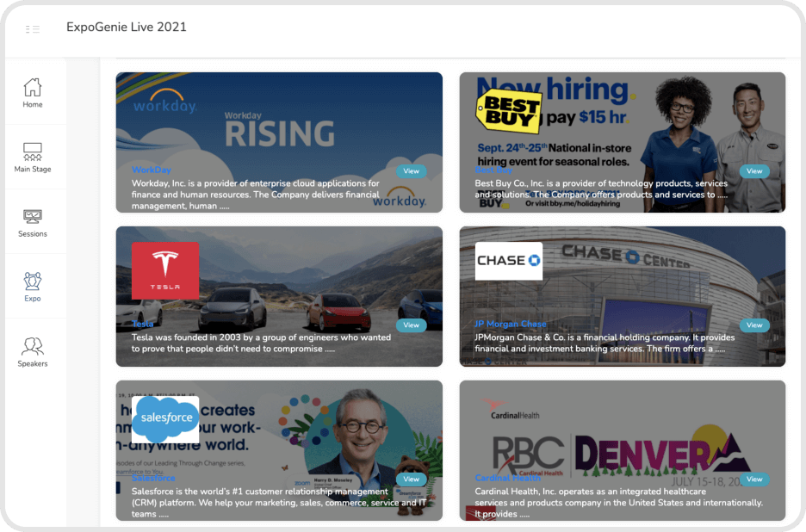
Task: Click the Workday logo on the banner
Action: tap(164, 102)
